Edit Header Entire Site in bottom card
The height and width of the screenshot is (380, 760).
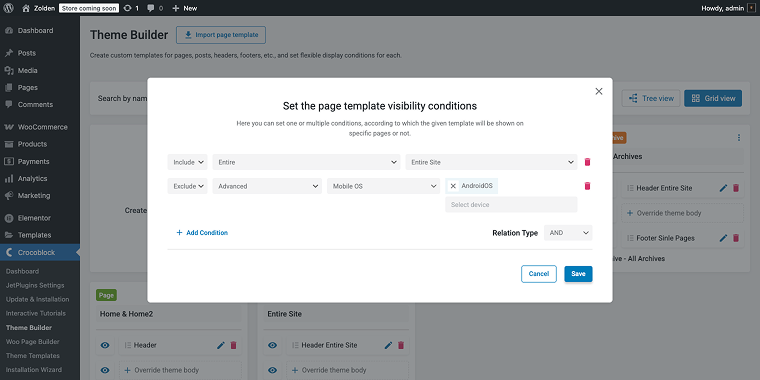[x=388, y=345]
